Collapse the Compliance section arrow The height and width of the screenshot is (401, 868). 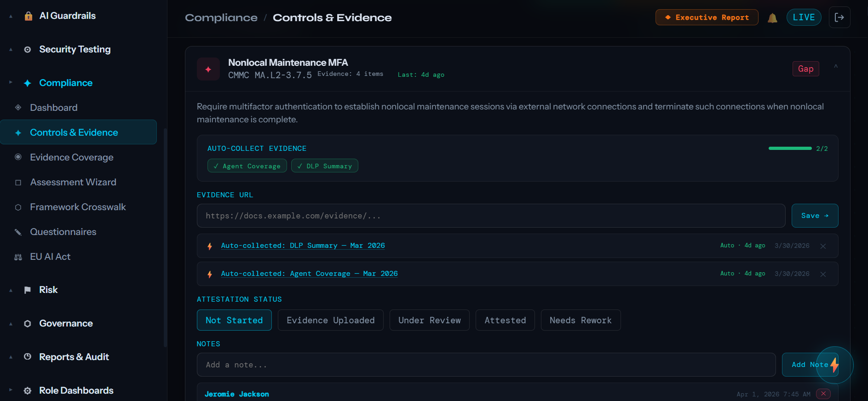coord(11,83)
